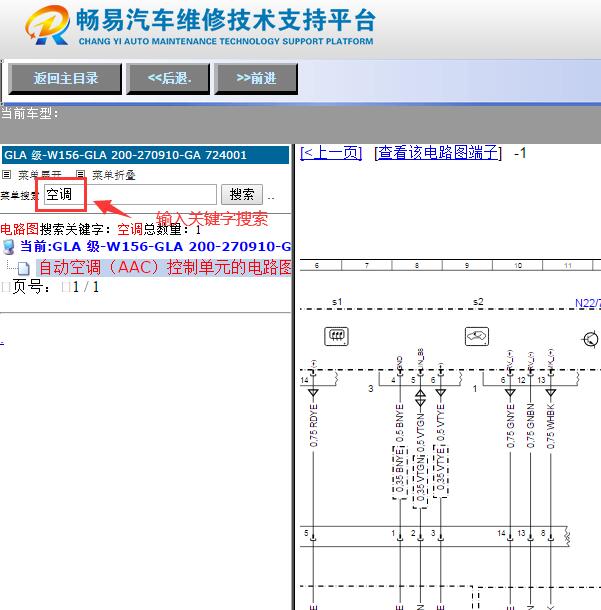
Task: Click the 0.75 GNBN wire label
Action: tap(530, 426)
